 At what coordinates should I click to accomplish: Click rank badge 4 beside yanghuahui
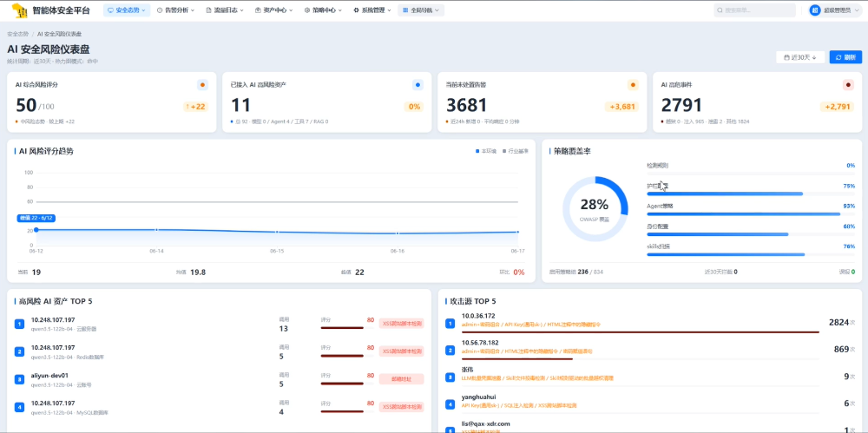click(x=450, y=404)
